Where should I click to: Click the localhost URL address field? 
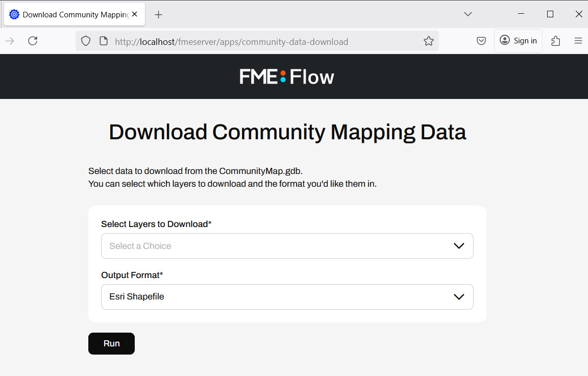[x=255, y=42]
